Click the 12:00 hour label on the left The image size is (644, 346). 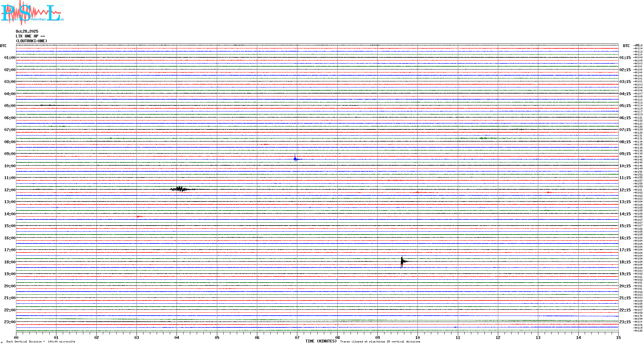pos(10,190)
